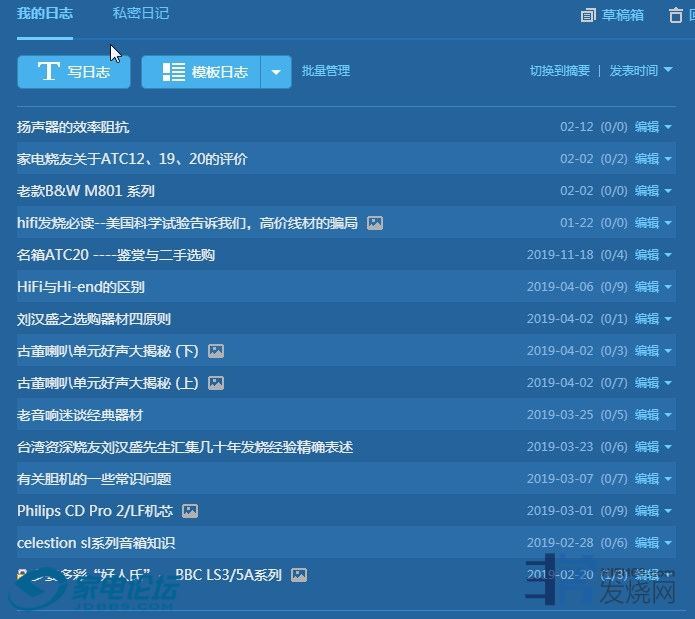
Task: Open the post celestion sl系列音箱知识
Action: (96, 543)
